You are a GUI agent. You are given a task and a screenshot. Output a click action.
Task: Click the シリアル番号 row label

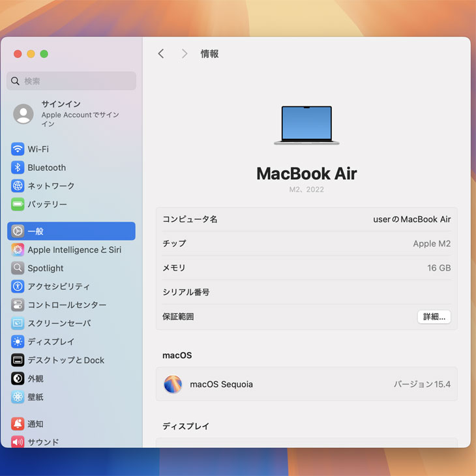186,292
